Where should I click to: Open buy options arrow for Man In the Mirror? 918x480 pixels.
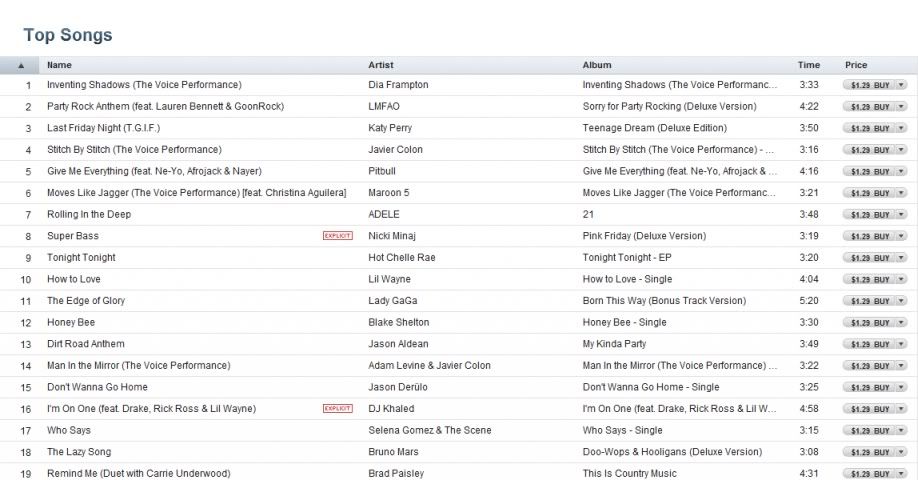click(902, 366)
